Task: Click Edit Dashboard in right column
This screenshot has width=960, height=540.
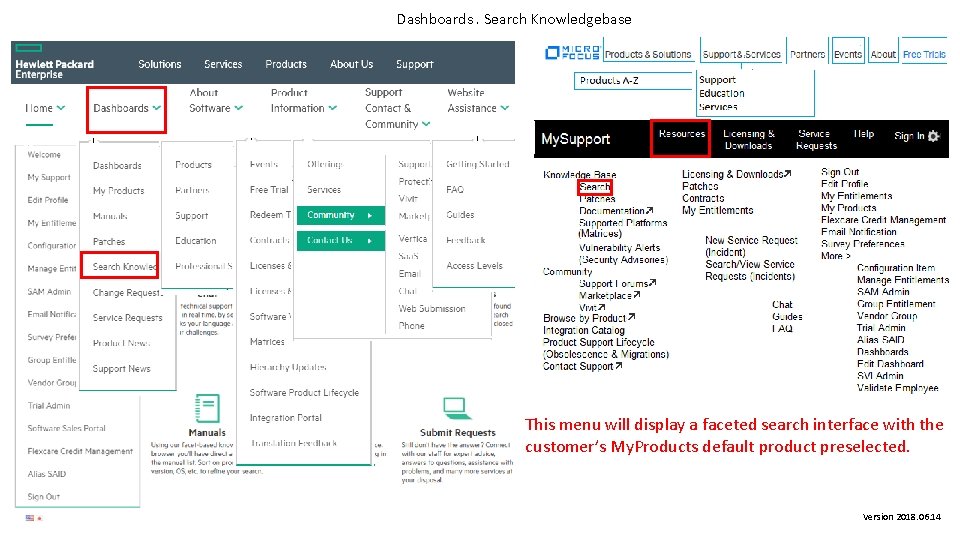Action: 890,364
